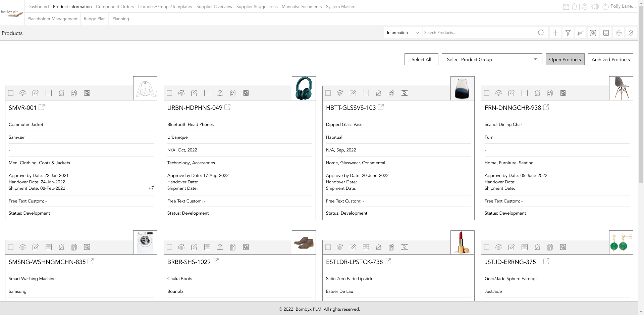Open the Select Product Group dropdown

coord(492,59)
